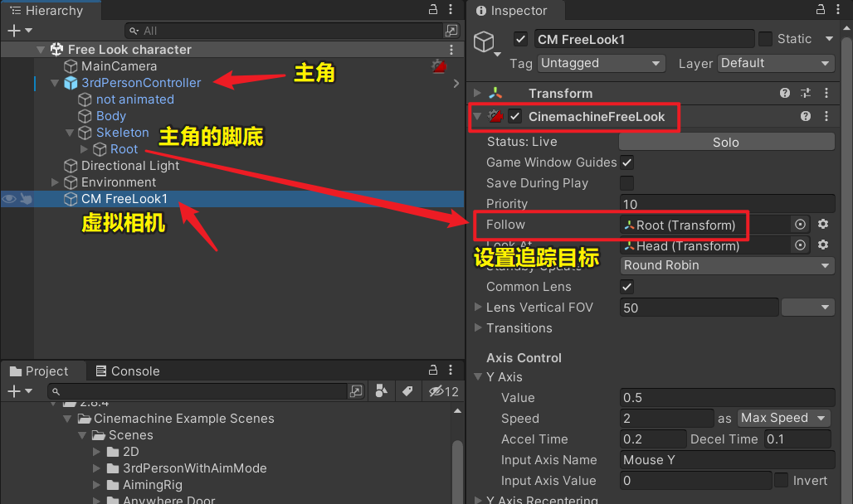This screenshot has width=853, height=504.
Task: Select Directional Light in Hierarchy
Action: (130, 166)
